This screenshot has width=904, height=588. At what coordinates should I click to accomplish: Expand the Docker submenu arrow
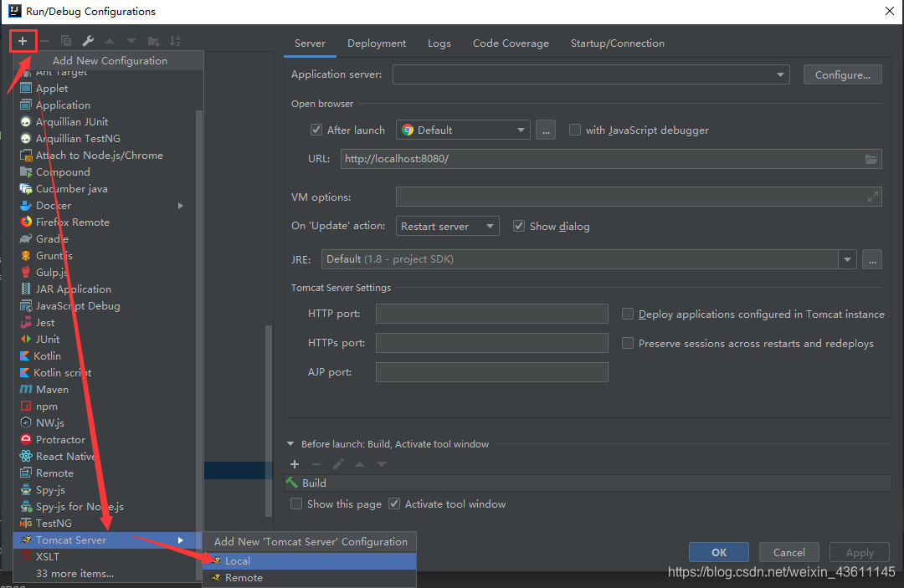(181, 206)
